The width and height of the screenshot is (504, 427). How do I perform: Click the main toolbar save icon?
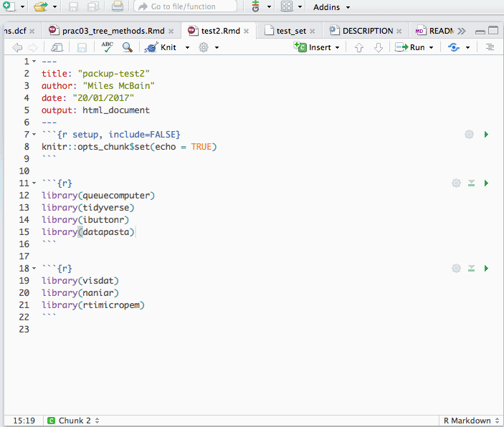73,6
